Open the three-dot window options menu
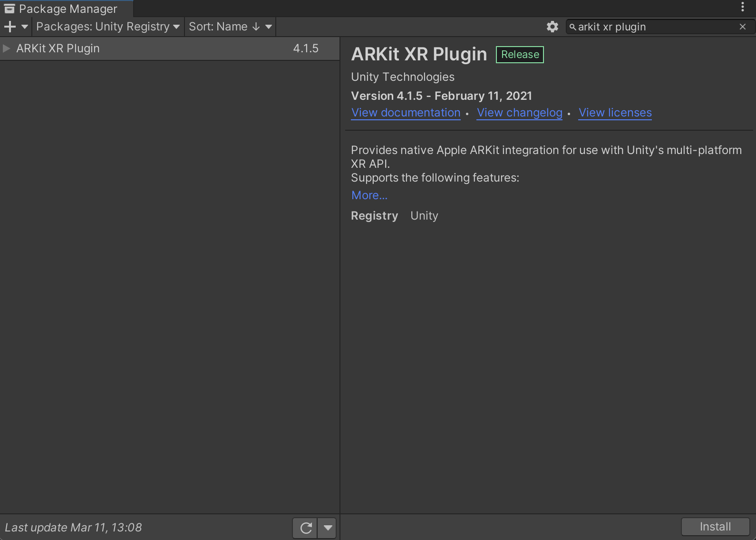This screenshot has height=540, width=756. [x=743, y=7]
